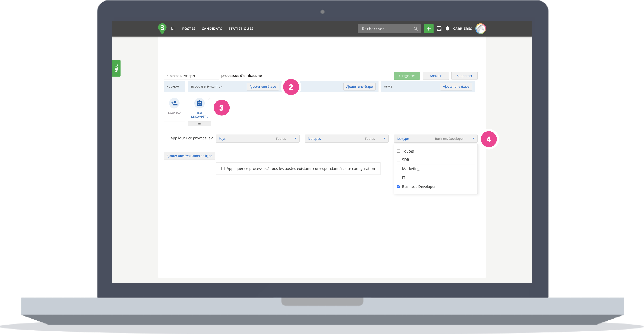Click the user profile avatar
The image size is (644, 334).
pyautogui.click(x=480, y=29)
